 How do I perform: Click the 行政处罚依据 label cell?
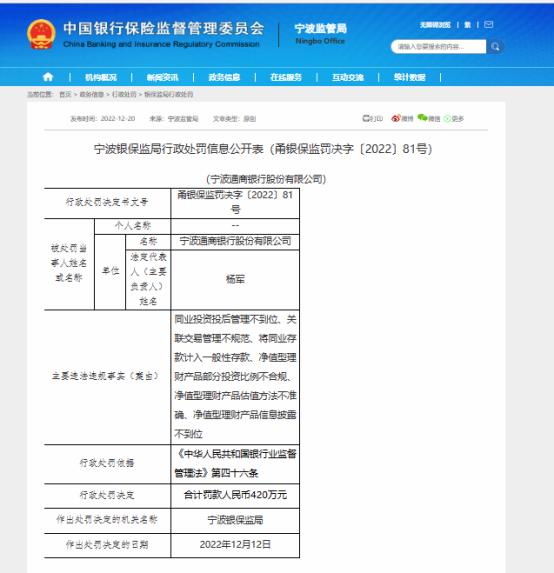[x=107, y=463]
